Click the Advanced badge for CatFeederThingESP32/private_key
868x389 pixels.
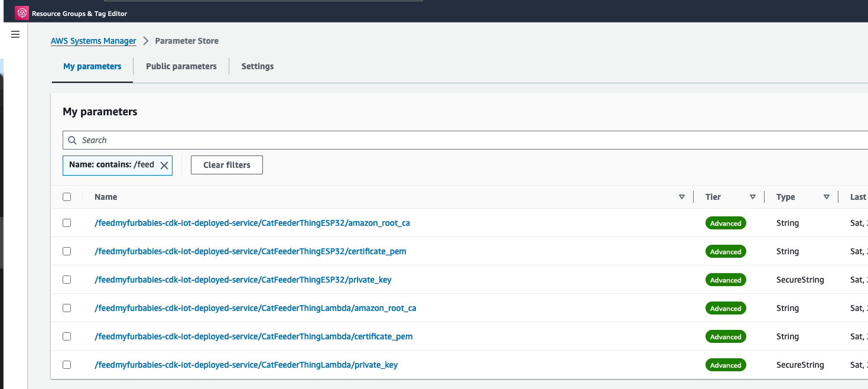pos(726,280)
